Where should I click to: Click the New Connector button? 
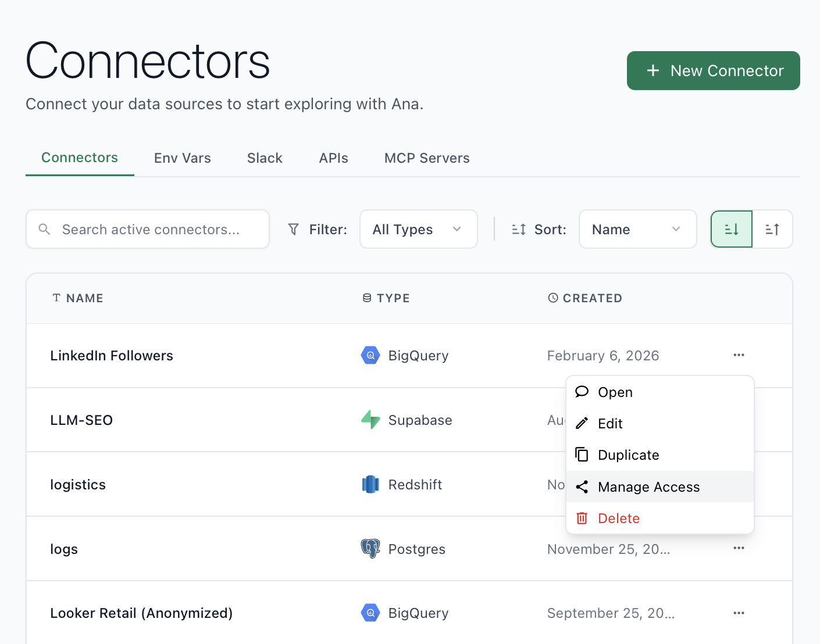pyautogui.click(x=713, y=70)
